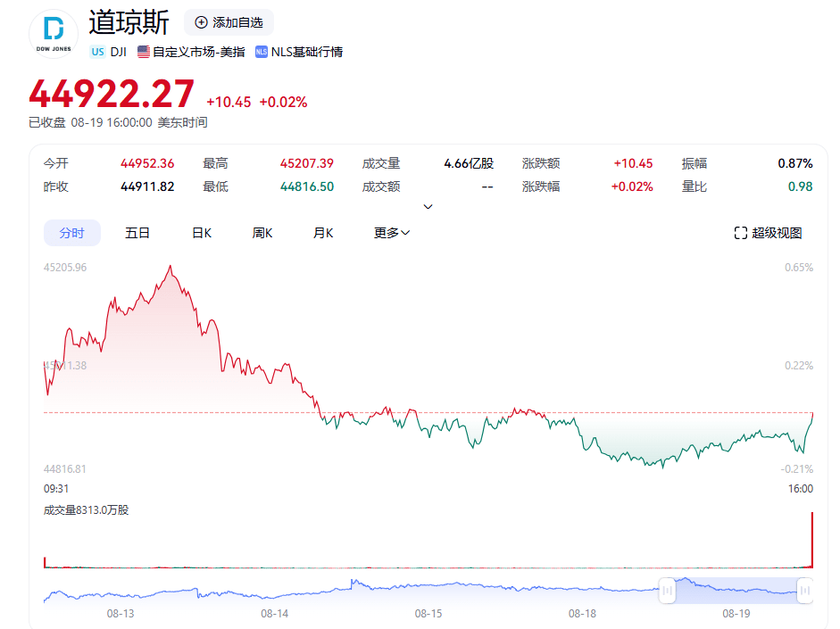Click the -0.21% axis label
This screenshot has width=840, height=629.
796,469
